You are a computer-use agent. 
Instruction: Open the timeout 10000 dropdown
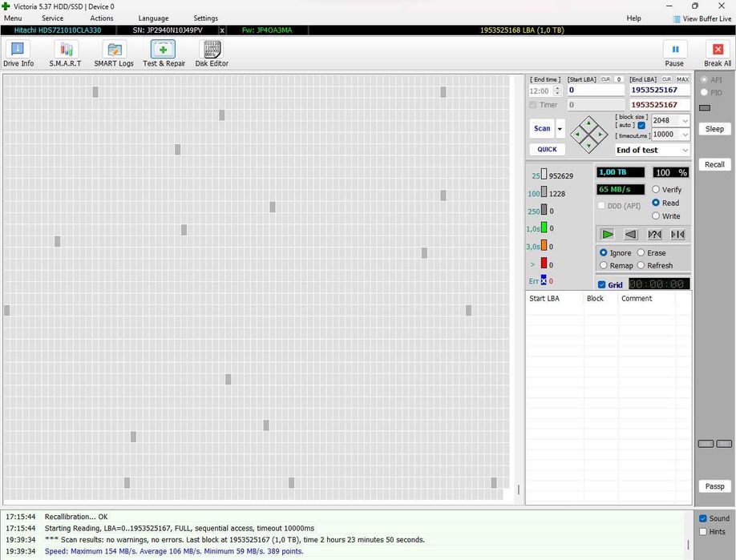tap(685, 135)
